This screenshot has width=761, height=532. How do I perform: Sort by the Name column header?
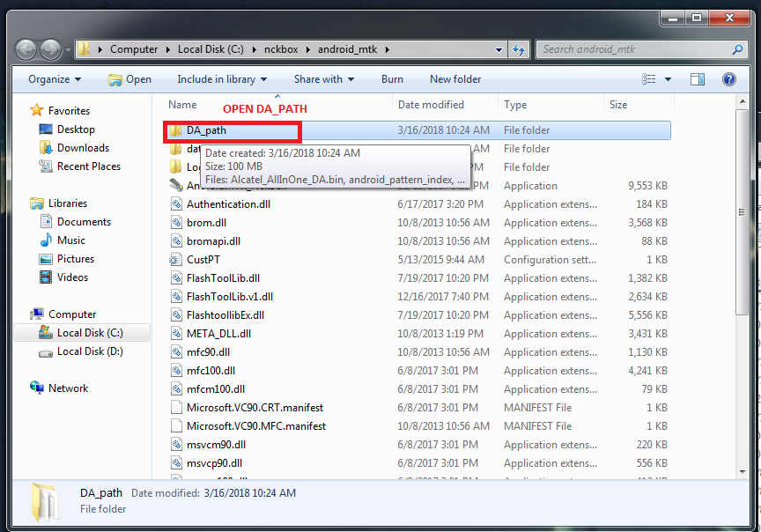pos(182,105)
